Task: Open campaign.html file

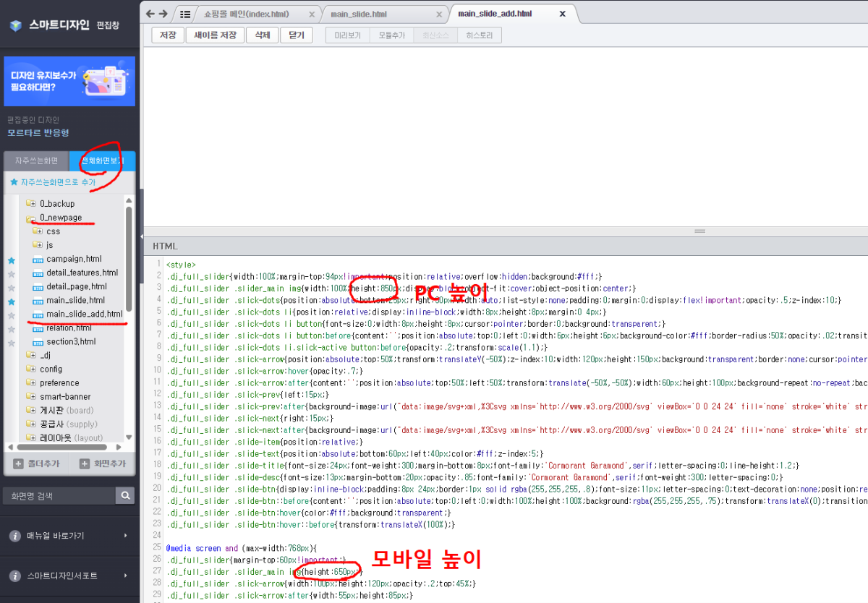Action: (x=74, y=259)
